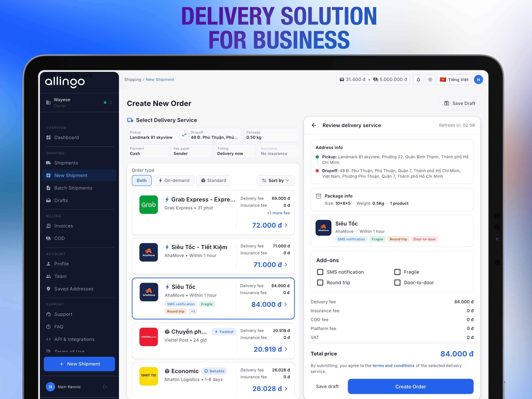The width and height of the screenshot is (532, 399).
Task: Expand Siêu Tốc 84.000 đ chevron
Action: [x=286, y=305]
